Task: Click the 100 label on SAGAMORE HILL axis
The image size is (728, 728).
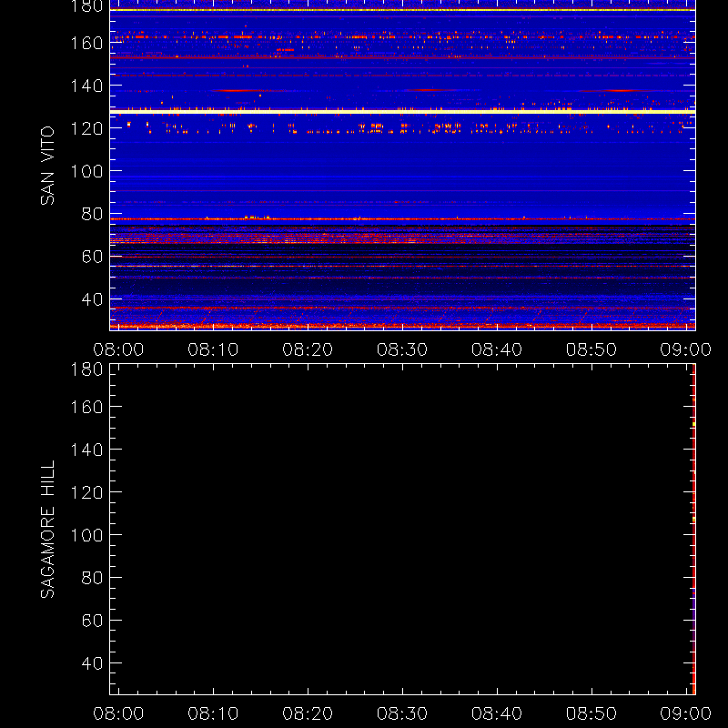Action: pos(86,535)
